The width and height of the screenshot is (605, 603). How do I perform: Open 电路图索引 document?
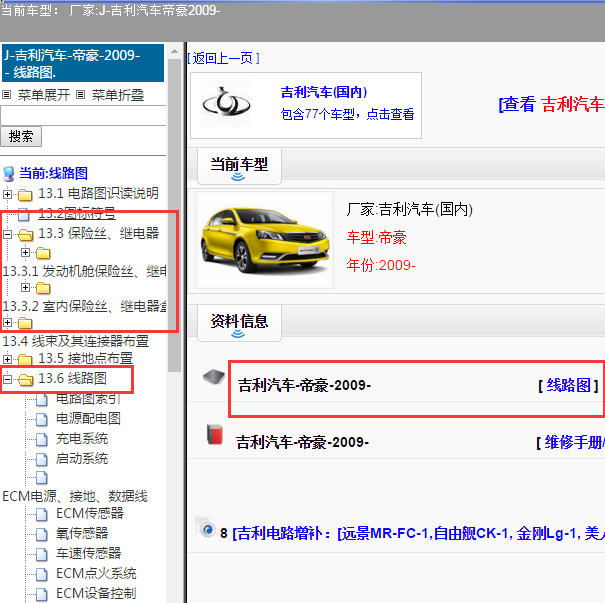[88, 398]
